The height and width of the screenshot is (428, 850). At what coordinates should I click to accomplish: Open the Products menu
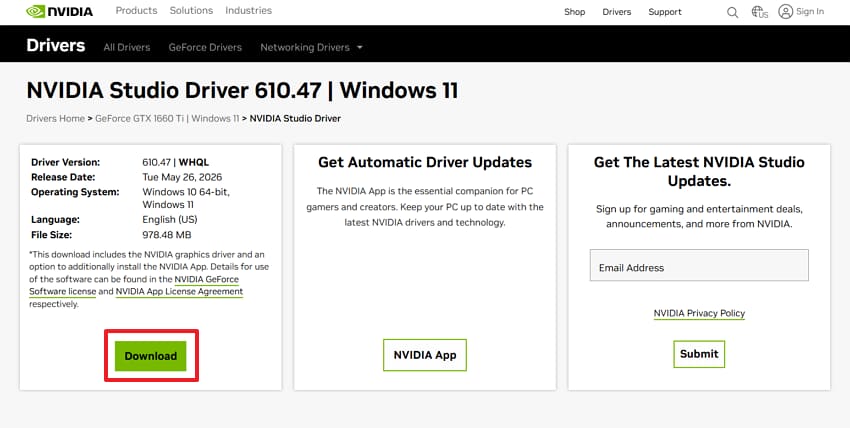[136, 10]
